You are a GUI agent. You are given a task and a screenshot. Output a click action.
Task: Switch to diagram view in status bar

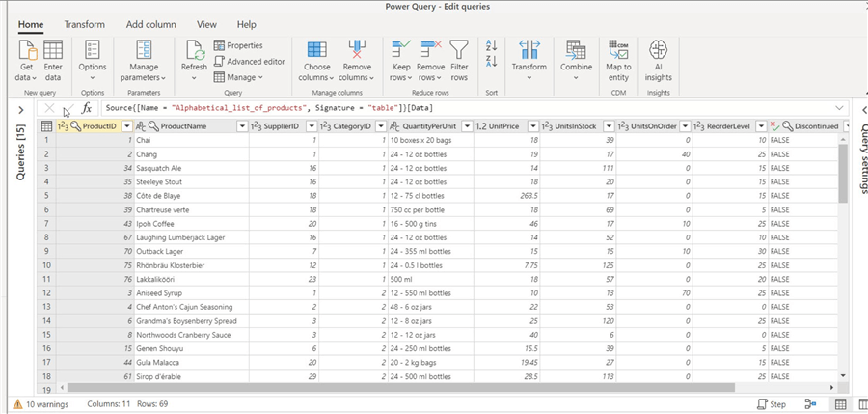[x=811, y=404]
